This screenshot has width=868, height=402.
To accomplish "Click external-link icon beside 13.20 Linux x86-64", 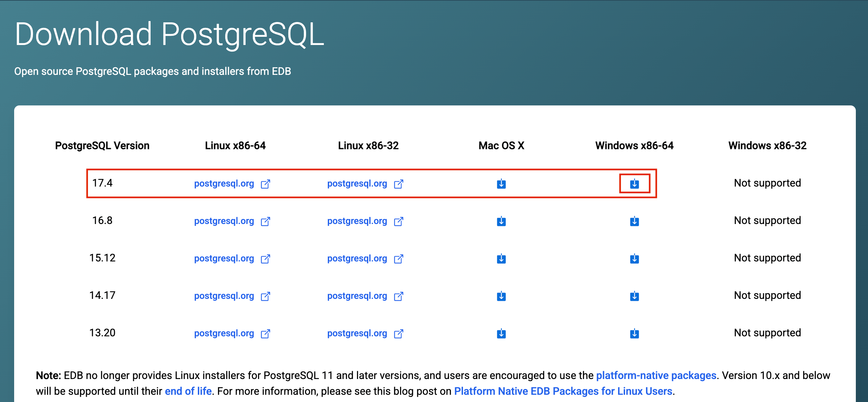I will (x=266, y=334).
